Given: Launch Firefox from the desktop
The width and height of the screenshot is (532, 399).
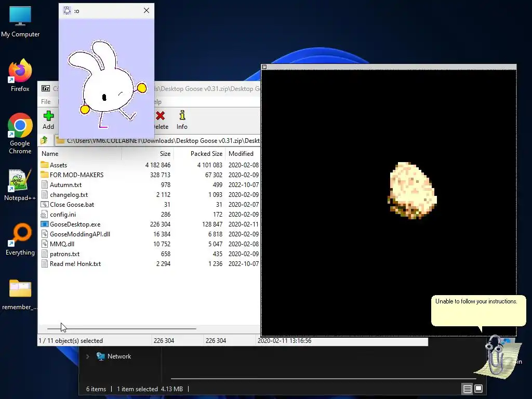Looking at the screenshot, I should click(x=20, y=75).
